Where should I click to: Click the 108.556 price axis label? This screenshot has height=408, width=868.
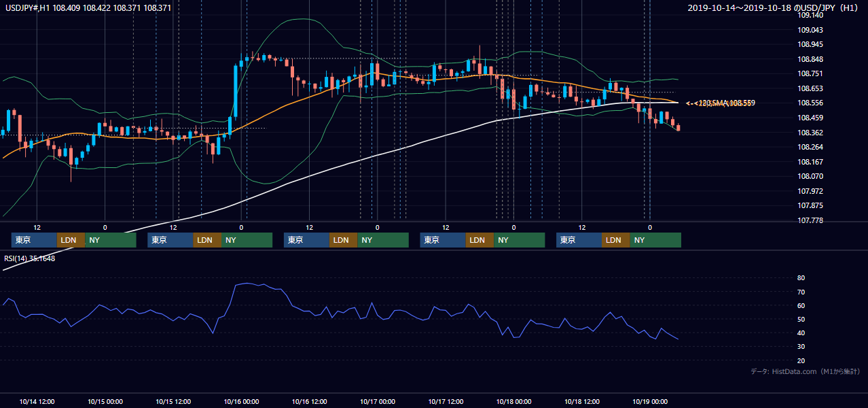pyautogui.click(x=810, y=103)
